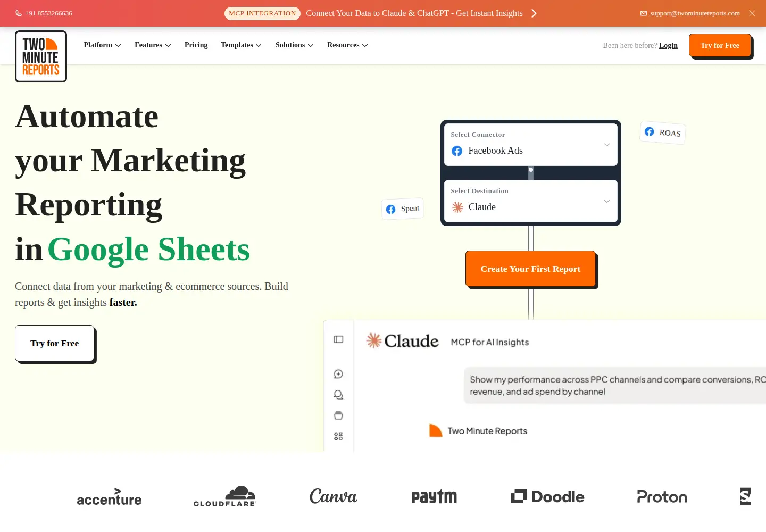Click the chats bubble icon in Claude sidebar
This screenshot has height=532, width=766.
[338, 395]
